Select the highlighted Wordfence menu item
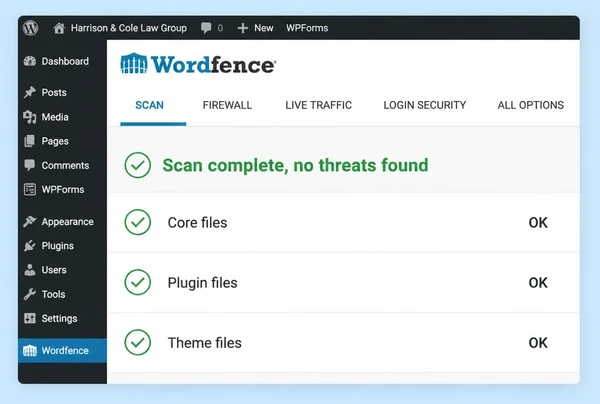 [x=62, y=350]
